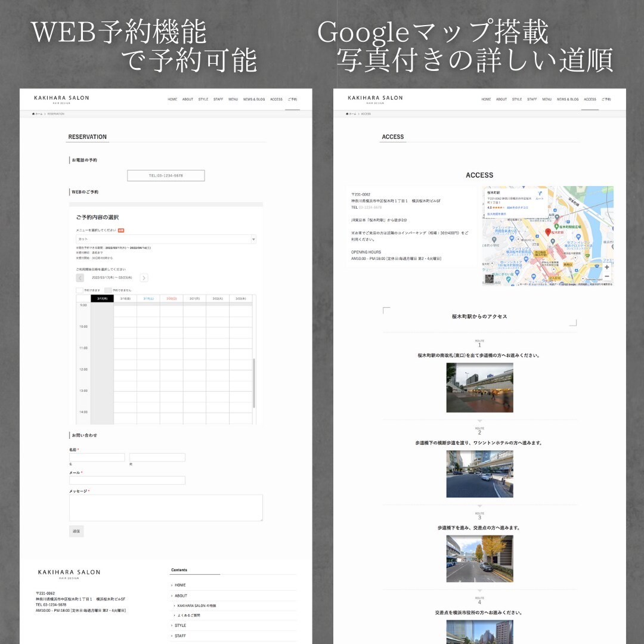Click home breadcrumb icon on access page
Viewport: 644px width, 644px height.
click(x=347, y=114)
